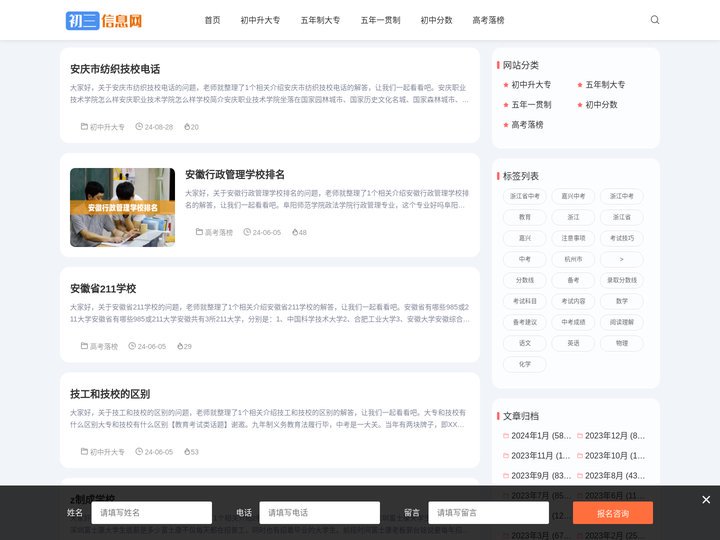Click the 杭州市 tag
720x540 pixels.
tap(573, 259)
